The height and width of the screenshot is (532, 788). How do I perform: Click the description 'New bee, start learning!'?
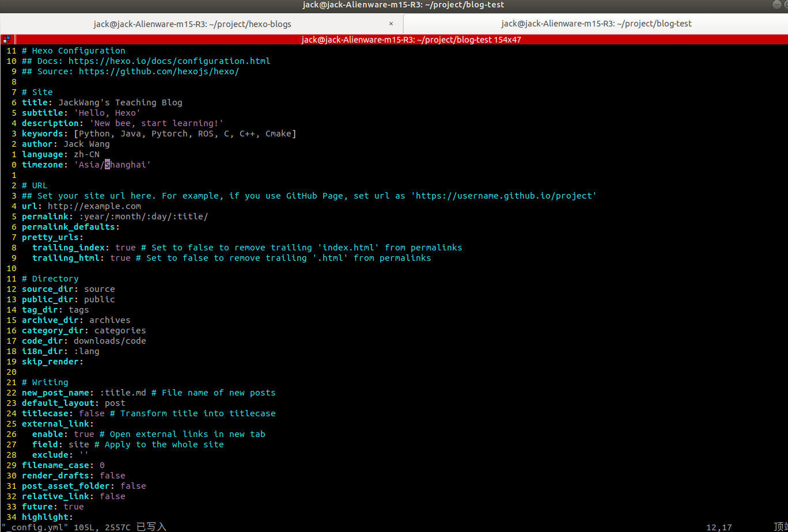coord(157,123)
